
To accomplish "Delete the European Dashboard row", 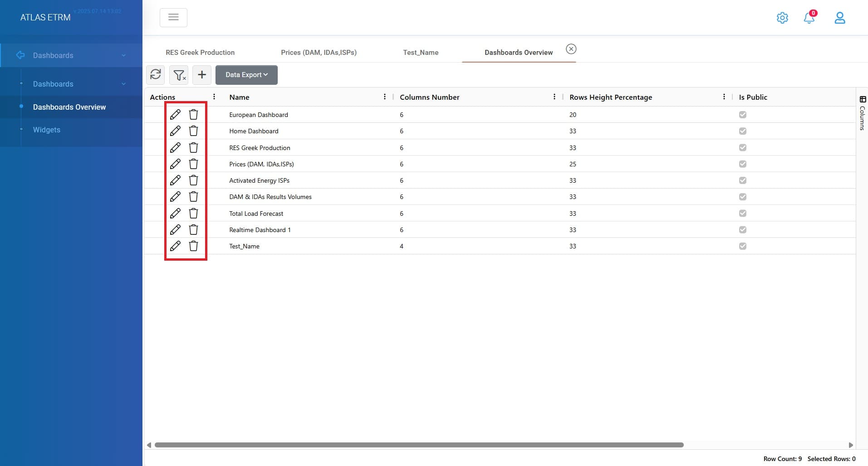I will [x=193, y=115].
